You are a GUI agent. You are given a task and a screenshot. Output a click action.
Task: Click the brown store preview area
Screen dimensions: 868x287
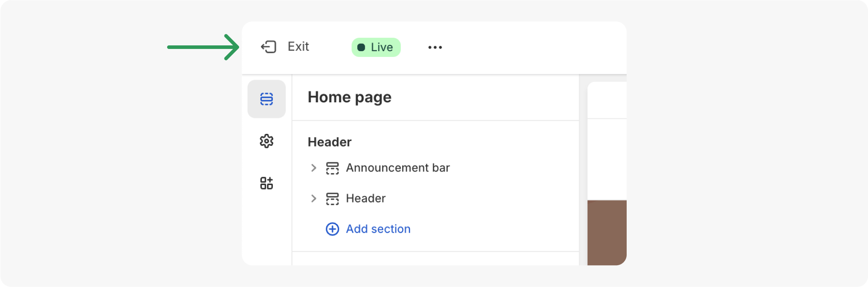pyautogui.click(x=607, y=231)
